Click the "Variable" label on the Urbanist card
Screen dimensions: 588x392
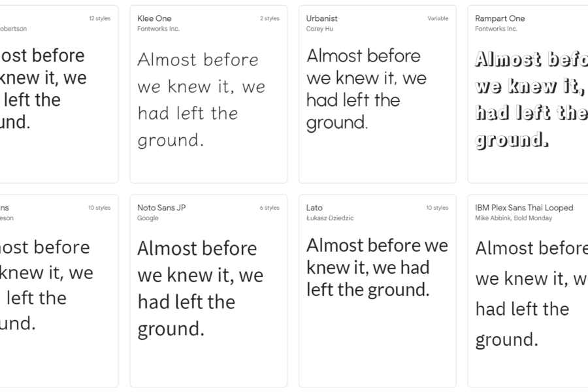pos(438,18)
